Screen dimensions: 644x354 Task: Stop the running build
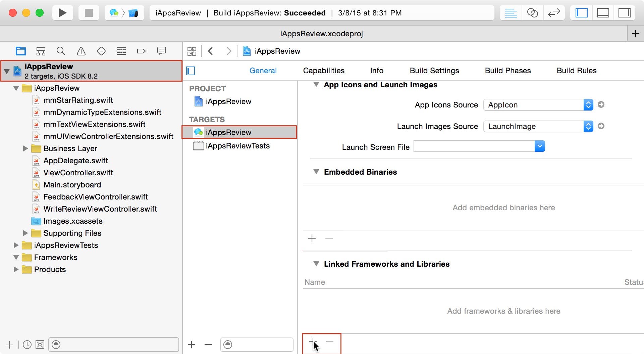pos(89,13)
